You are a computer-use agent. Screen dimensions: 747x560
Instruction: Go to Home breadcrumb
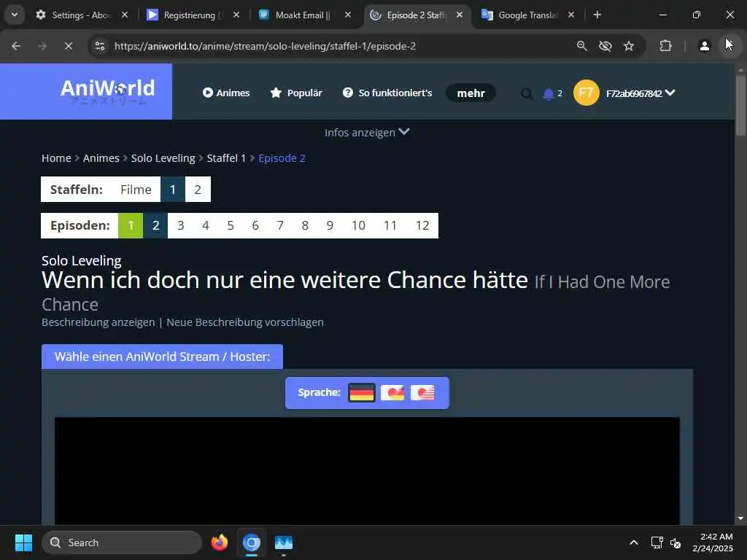(x=56, y=158)
